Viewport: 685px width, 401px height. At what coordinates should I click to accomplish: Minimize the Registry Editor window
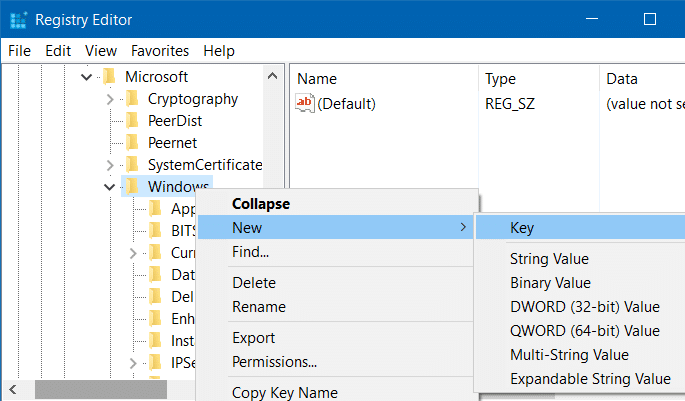coord(592,19)
